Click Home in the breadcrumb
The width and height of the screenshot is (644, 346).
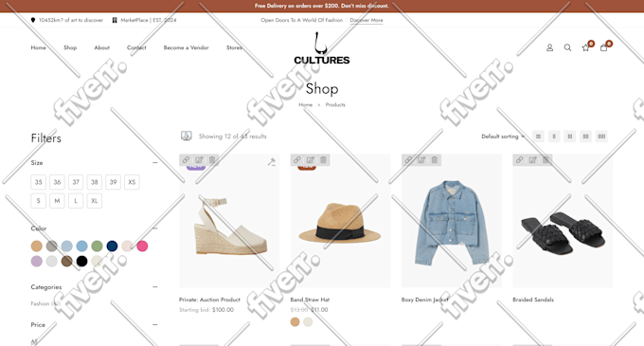306,105
